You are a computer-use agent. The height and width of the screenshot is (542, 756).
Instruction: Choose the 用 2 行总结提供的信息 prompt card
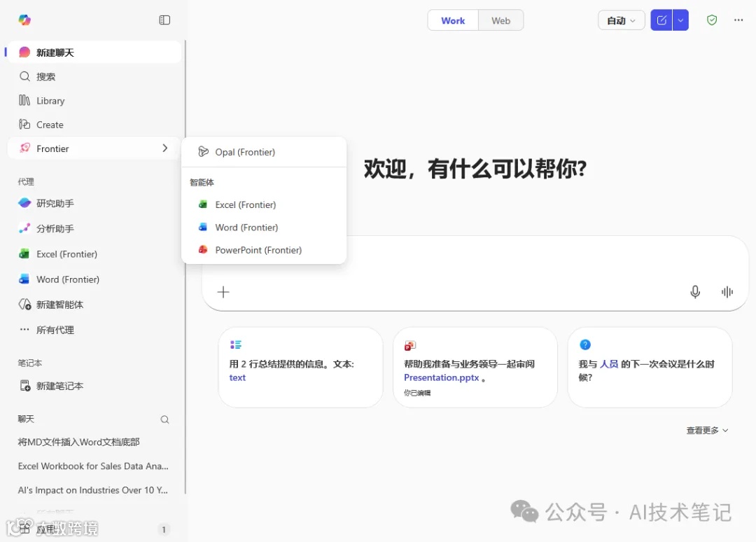coord(300,368)
